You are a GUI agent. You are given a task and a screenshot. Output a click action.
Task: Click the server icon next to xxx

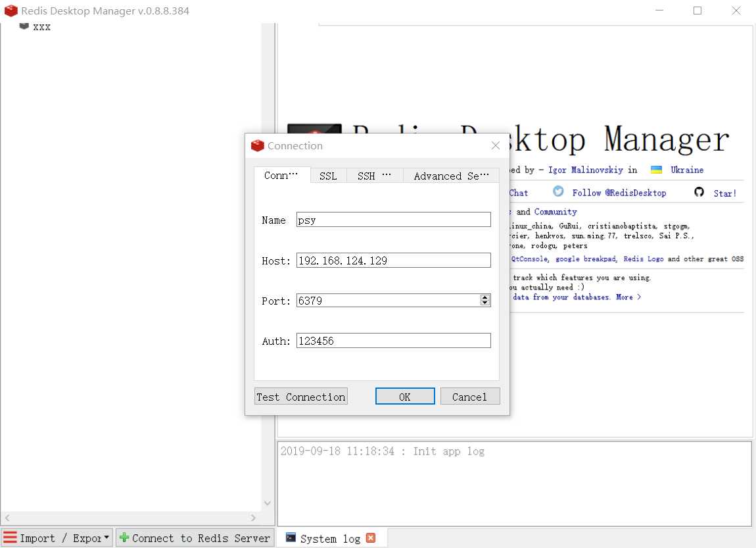click(24, 26)
